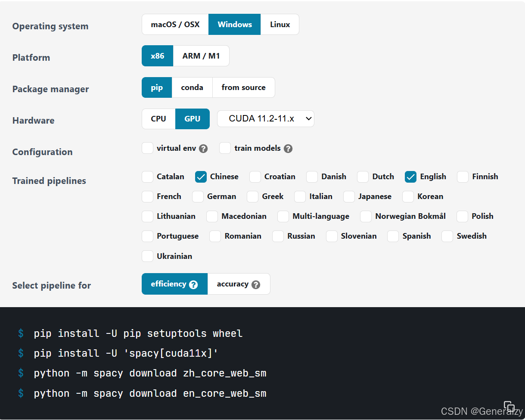Image resolution: width=525 pixels, height=420 pixels.
Task: Show help for train models option
Action: 288,149
